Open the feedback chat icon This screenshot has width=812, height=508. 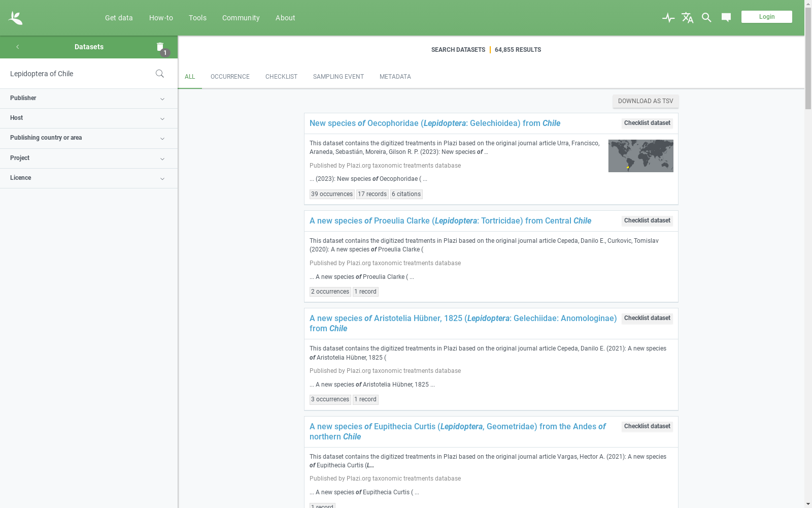(x=726, y=18)
